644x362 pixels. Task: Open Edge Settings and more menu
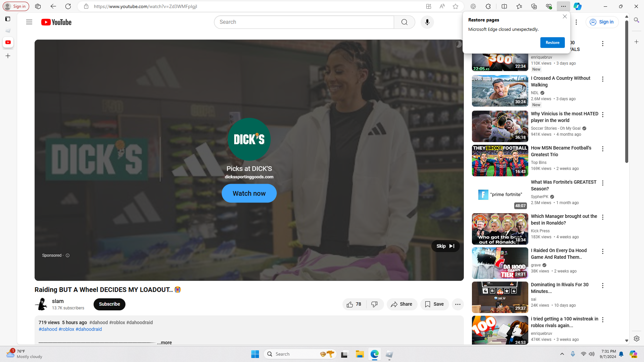click(563, 6)
